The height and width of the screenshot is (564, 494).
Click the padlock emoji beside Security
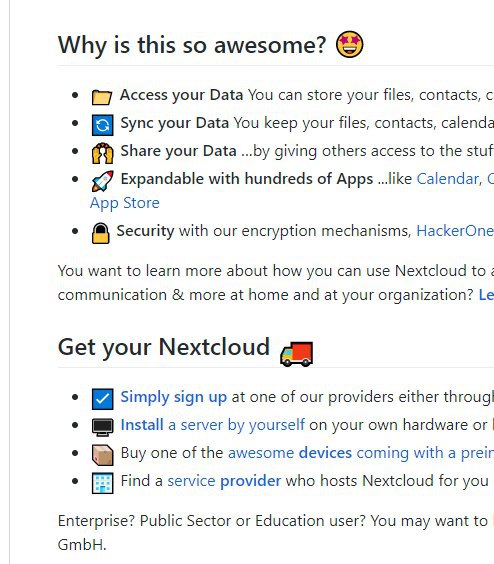101,233
